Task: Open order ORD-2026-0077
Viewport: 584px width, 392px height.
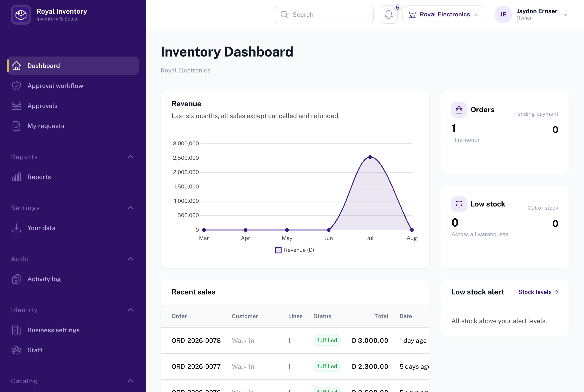Action: click(x=196, y=366)
